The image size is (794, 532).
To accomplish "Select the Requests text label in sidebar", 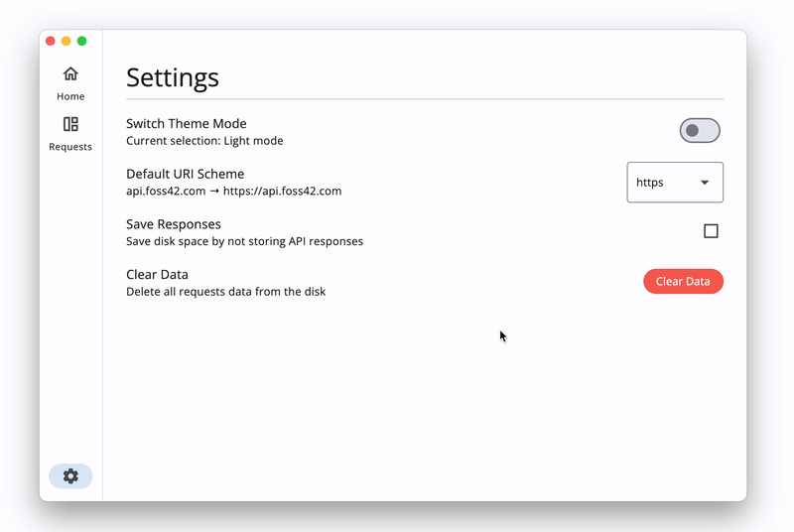I will tap(70, 147).
